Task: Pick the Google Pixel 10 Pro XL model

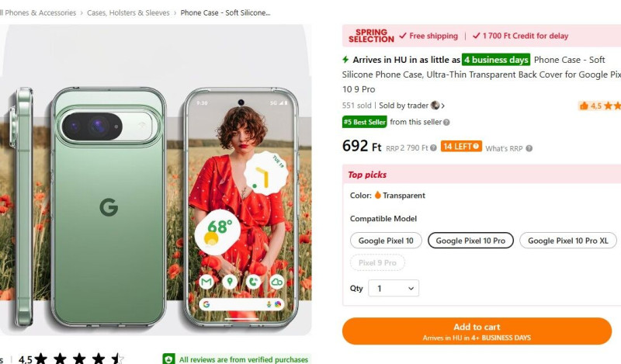Action: [x=567, y=241]
